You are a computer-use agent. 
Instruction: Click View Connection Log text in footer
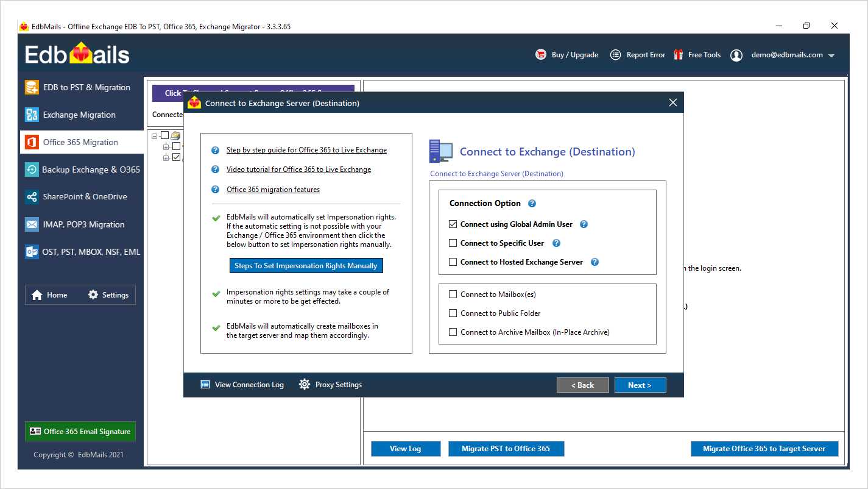(249, 385)
